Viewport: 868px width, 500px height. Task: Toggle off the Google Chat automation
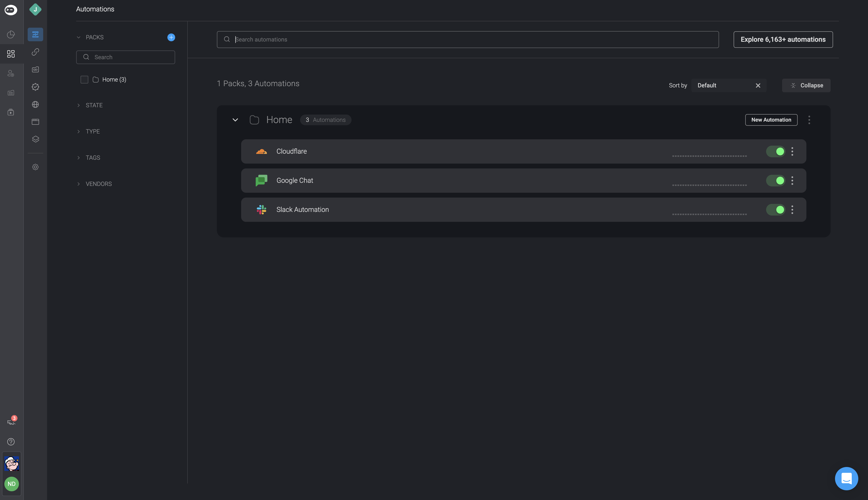click(x=775, y=181)
